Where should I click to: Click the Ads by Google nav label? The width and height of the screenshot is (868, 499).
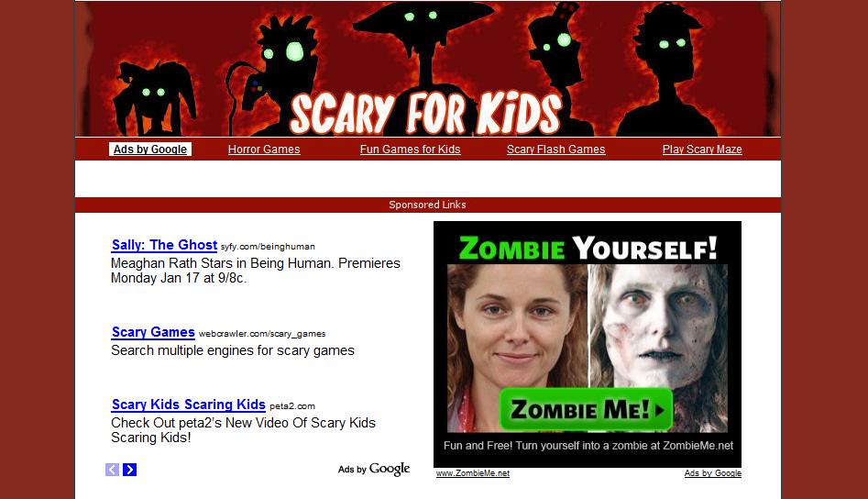click(150, 150)
